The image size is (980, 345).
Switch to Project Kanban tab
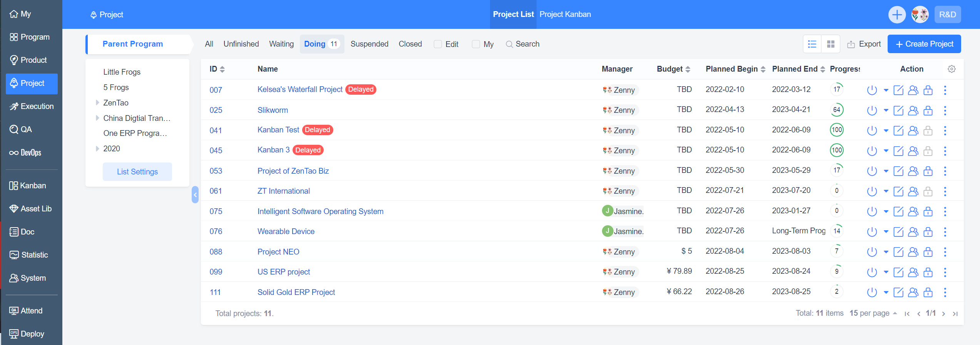pos(565,15)
